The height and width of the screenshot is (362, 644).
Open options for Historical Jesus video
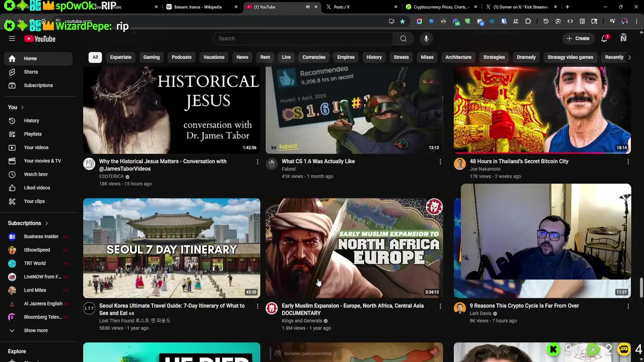click(x=257, y=162)
